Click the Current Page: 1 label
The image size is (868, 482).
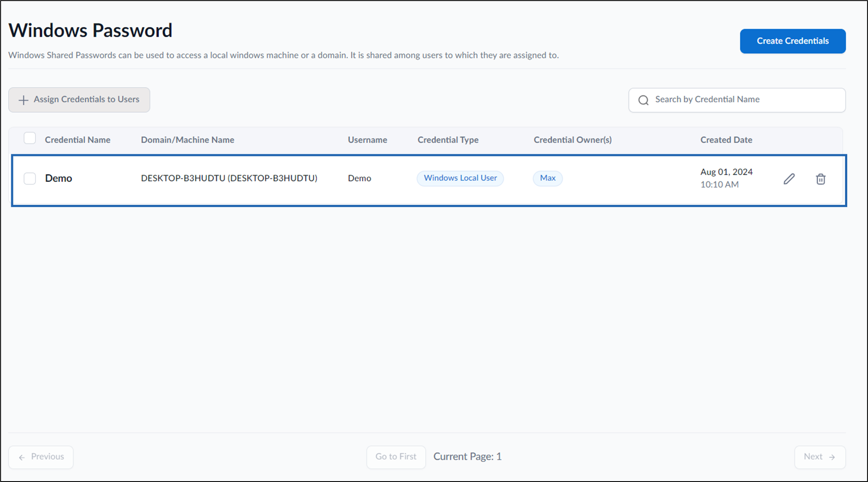(x=467, y=457)
